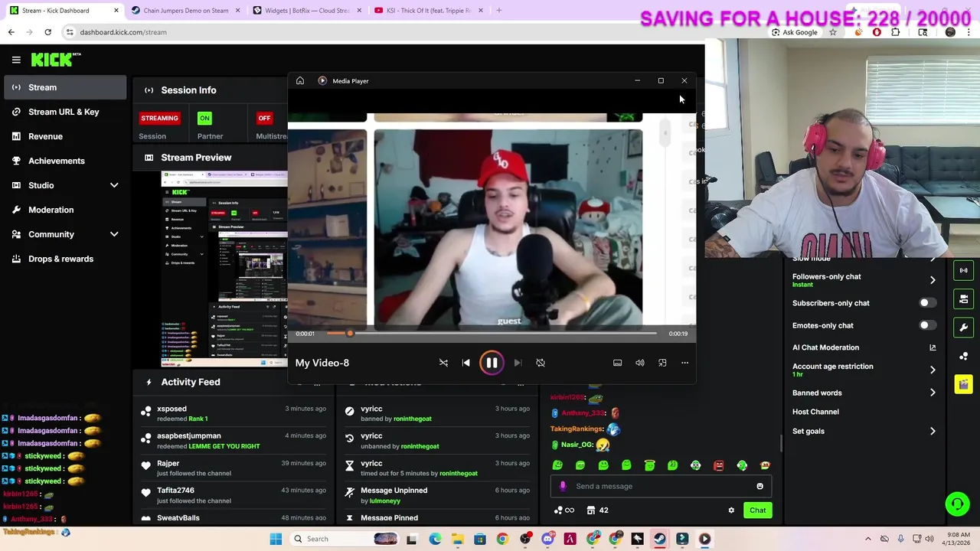Open lulmoneyy link under Message Unpinned
980x551 pixels.
[385, 500]
